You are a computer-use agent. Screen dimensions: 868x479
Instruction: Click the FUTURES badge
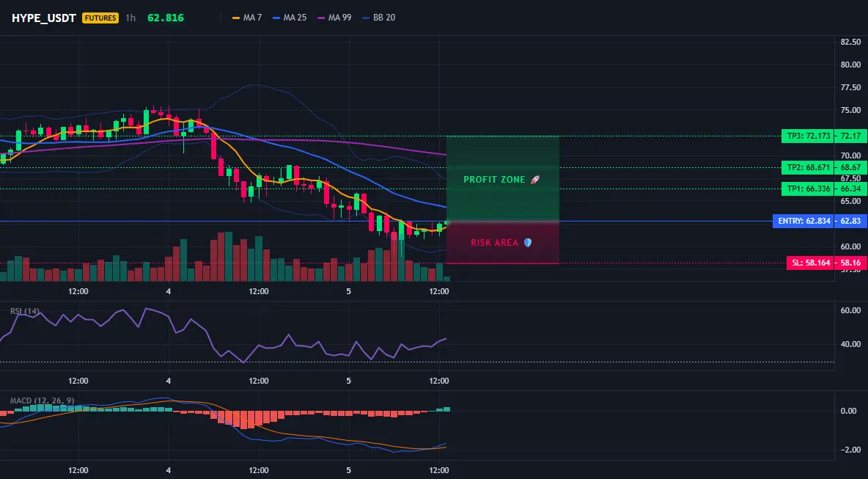100,18
